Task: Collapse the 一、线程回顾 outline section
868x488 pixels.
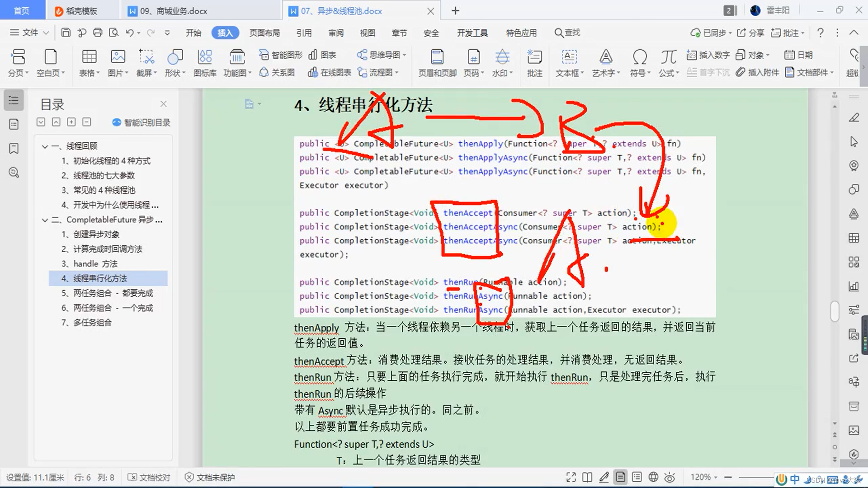Action: [45, 146]
